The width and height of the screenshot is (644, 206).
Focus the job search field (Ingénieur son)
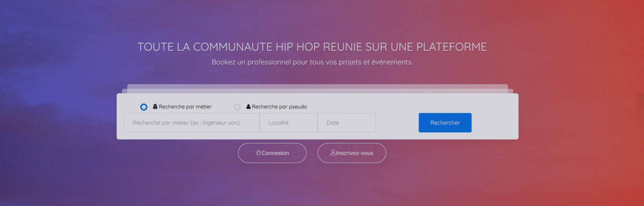coord(191,123)
